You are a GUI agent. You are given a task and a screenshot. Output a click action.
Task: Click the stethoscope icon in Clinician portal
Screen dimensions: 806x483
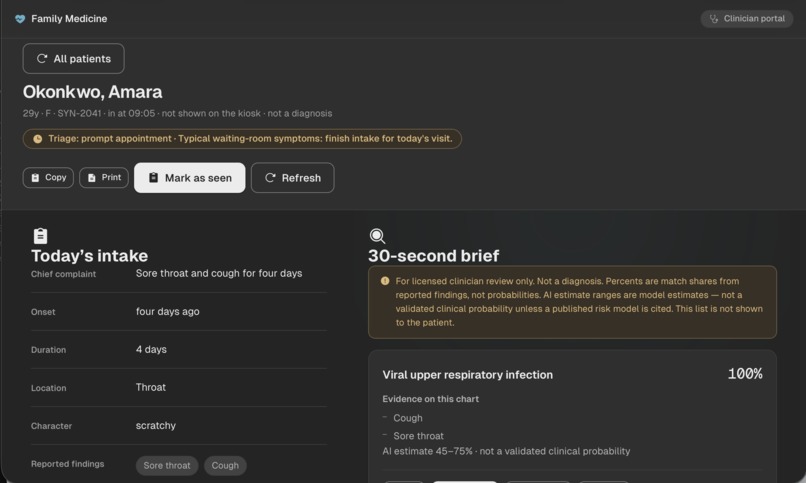point(713,19)
